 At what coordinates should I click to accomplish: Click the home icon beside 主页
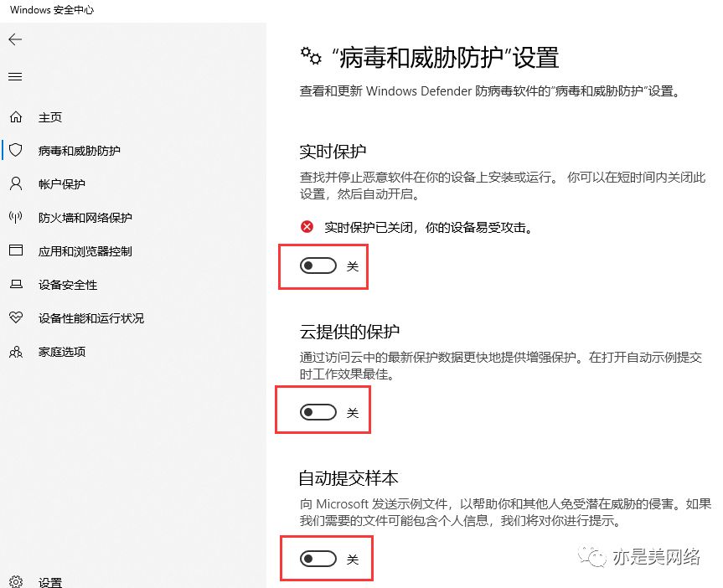(16, 117)
